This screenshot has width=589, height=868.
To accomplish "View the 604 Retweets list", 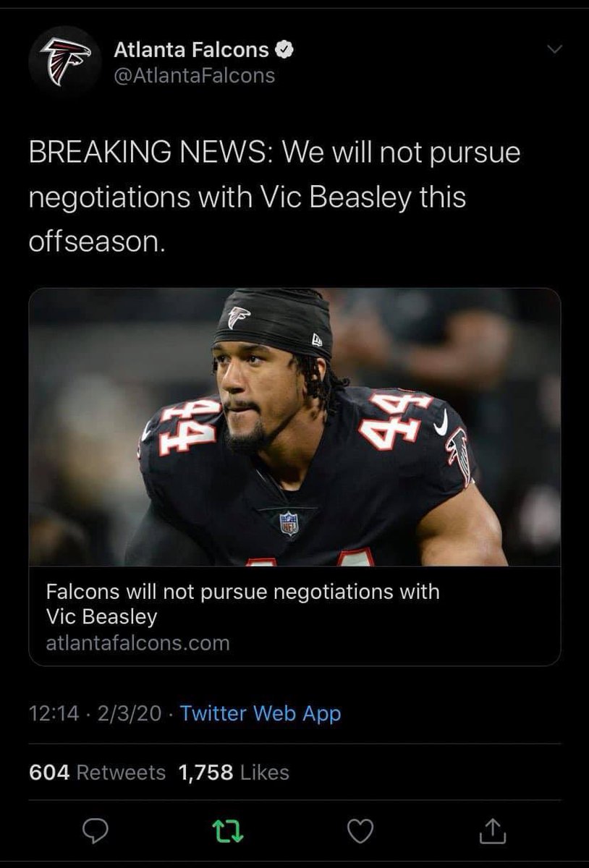I will tap(97, 772).
